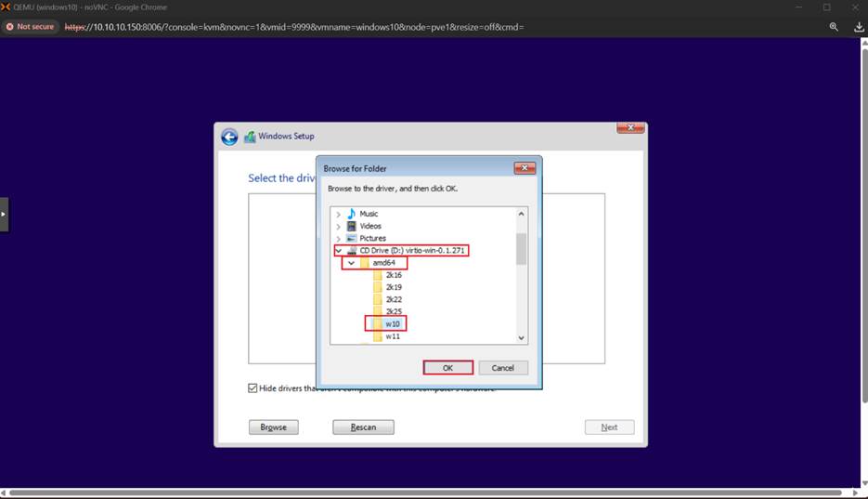The height and width of the screenshot is (499, 868).
Task: Click the Windows Setup back arrow
Action: 229,137
